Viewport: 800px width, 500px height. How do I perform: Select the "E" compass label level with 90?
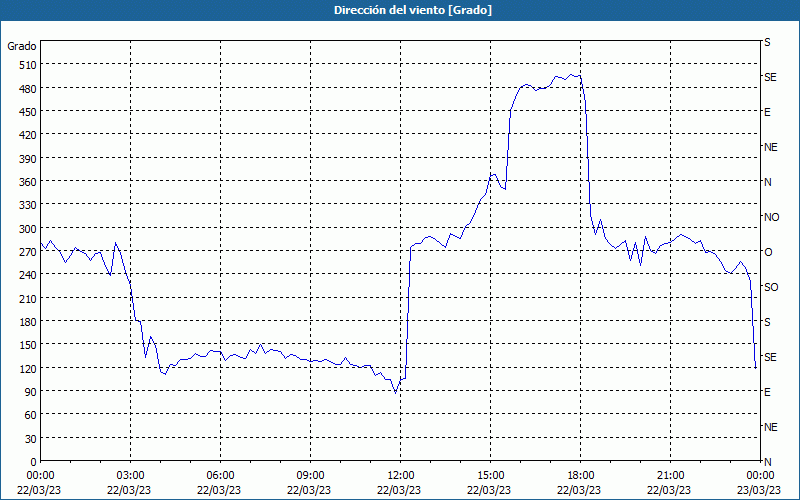pos(767,392)
